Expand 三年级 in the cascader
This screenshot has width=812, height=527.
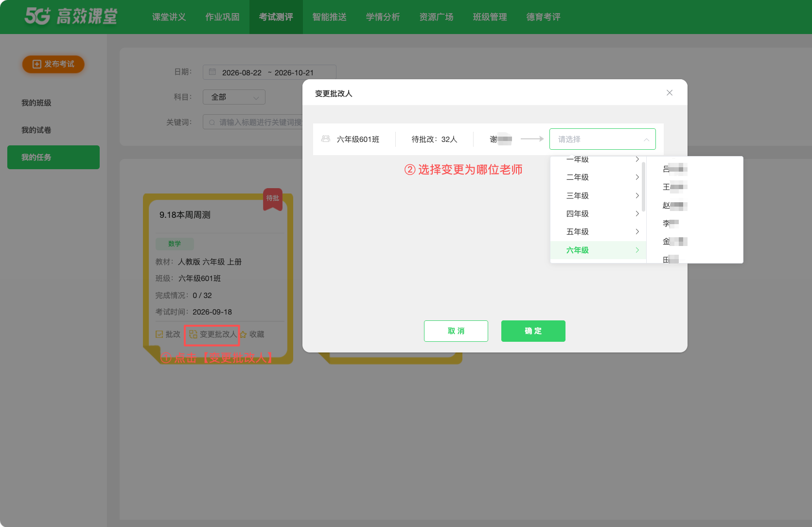(x=598, y=195)
